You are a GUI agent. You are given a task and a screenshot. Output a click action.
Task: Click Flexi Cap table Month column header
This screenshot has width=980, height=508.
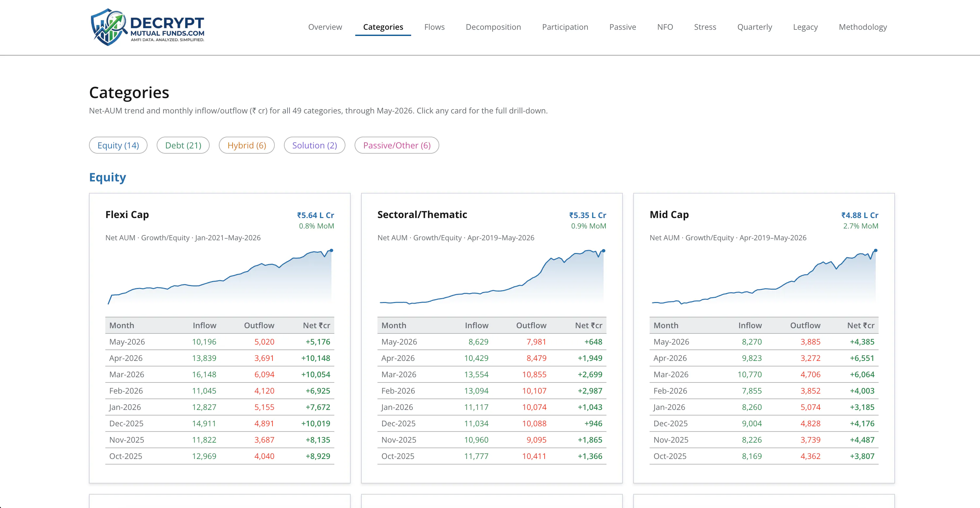pyautogui.click(x=122, y=326)
